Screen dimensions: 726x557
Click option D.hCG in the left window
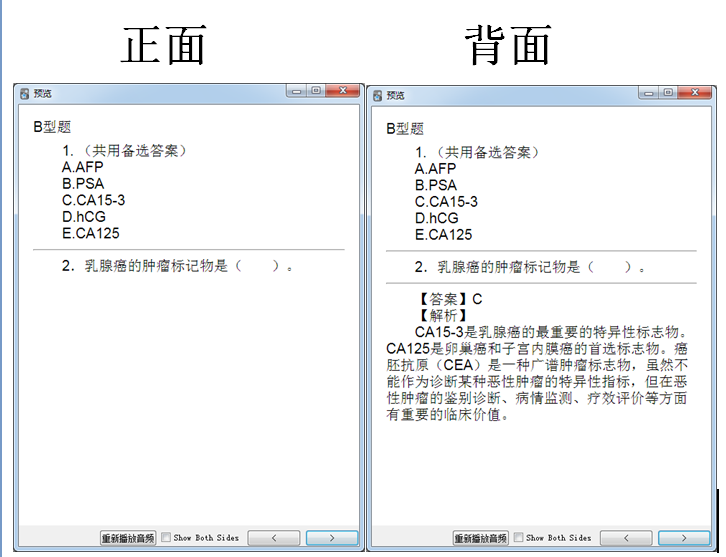(x=84, y=216)
